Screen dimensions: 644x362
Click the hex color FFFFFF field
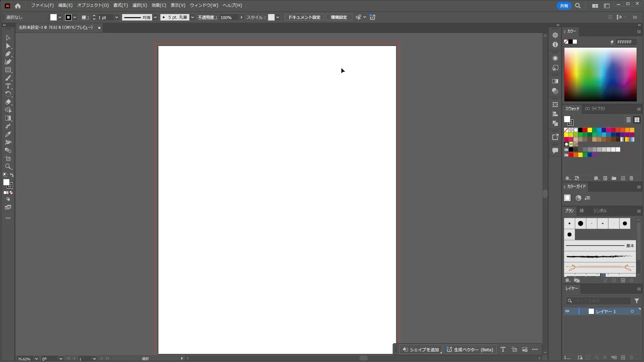tap(626, 42)
